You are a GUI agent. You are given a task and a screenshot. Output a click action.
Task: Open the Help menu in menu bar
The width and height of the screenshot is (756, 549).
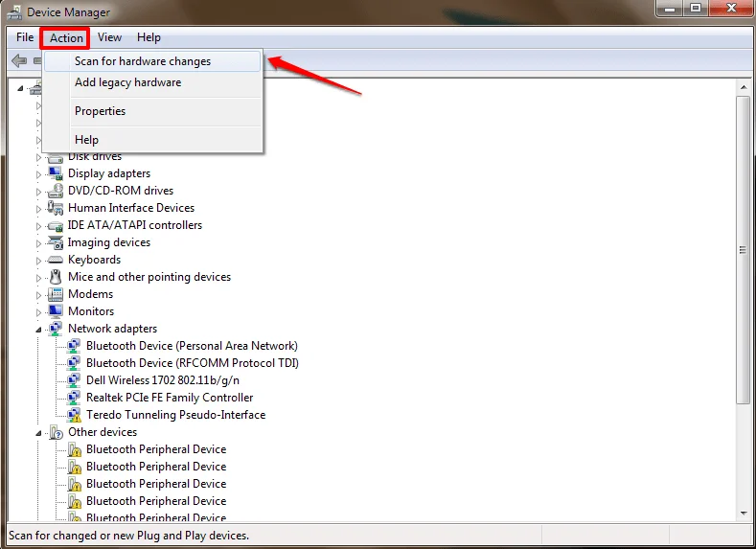click(x=149, y=37)
